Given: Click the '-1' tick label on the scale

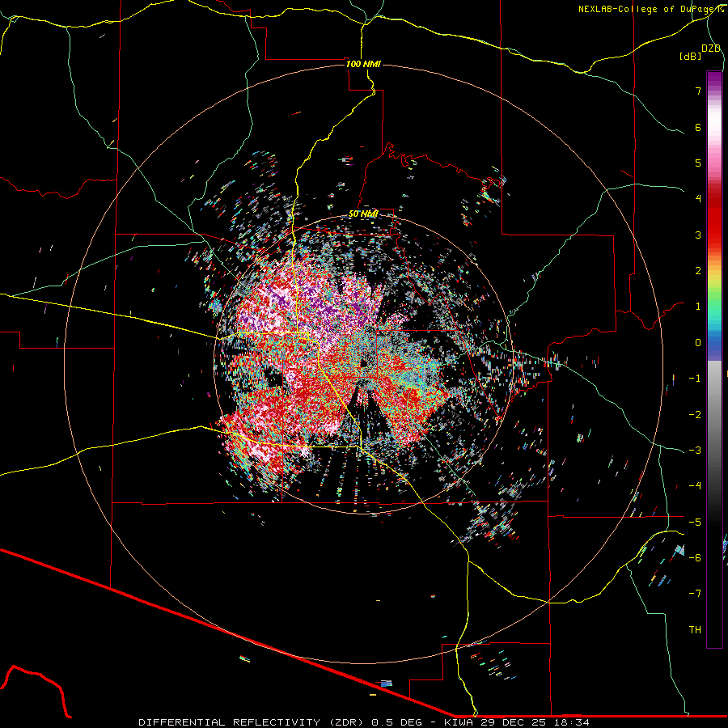Looking at the screenshot, I should (695, 379).
